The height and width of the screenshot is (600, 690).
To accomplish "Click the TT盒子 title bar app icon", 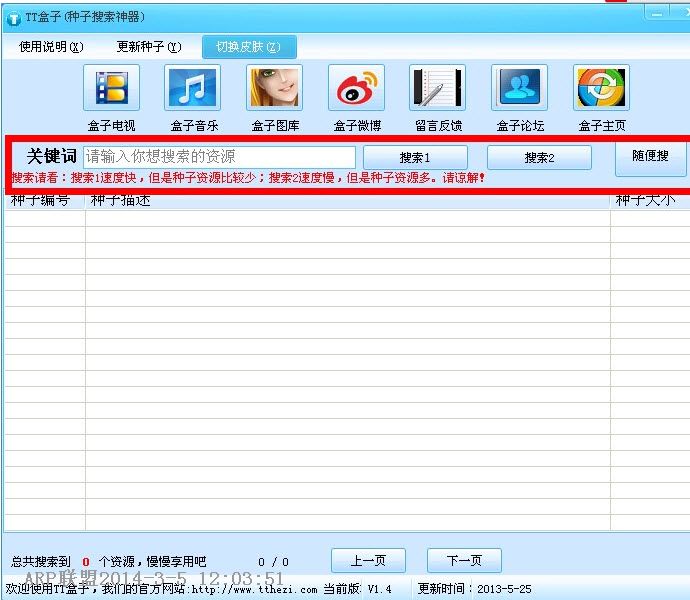I will (14, 18).
